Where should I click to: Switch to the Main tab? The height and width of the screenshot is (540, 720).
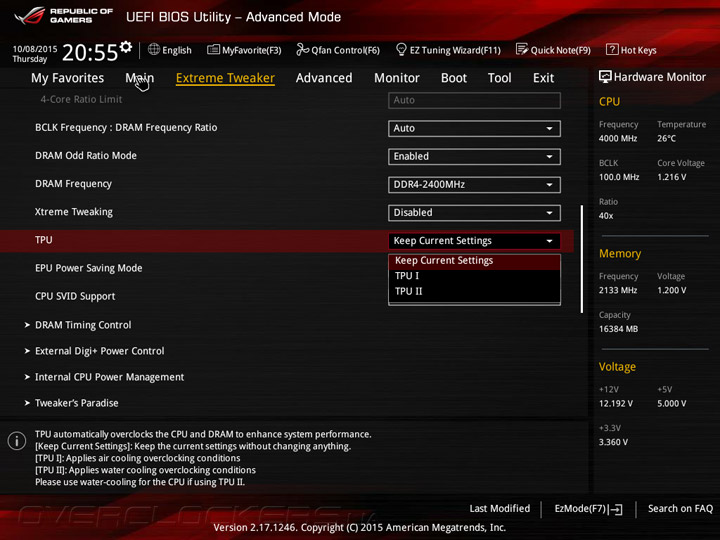[x=140, y=78]
